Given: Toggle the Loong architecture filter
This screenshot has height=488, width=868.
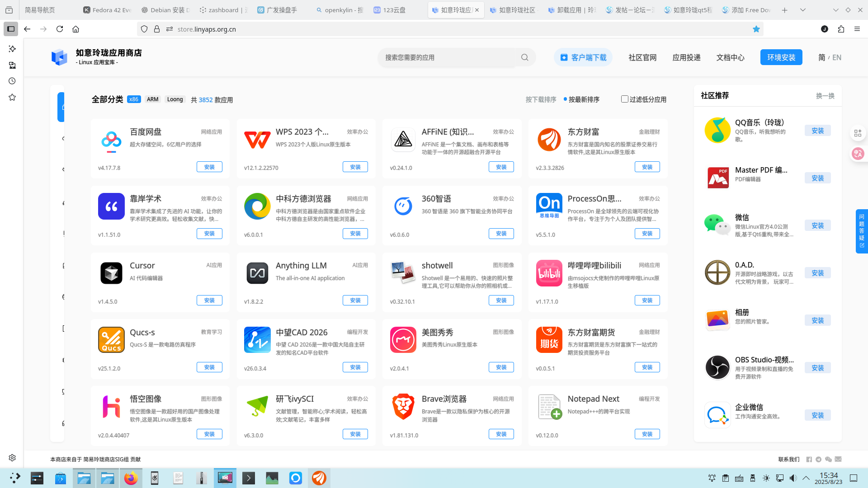Looking at the screenshot, I should tap(175, 99).
